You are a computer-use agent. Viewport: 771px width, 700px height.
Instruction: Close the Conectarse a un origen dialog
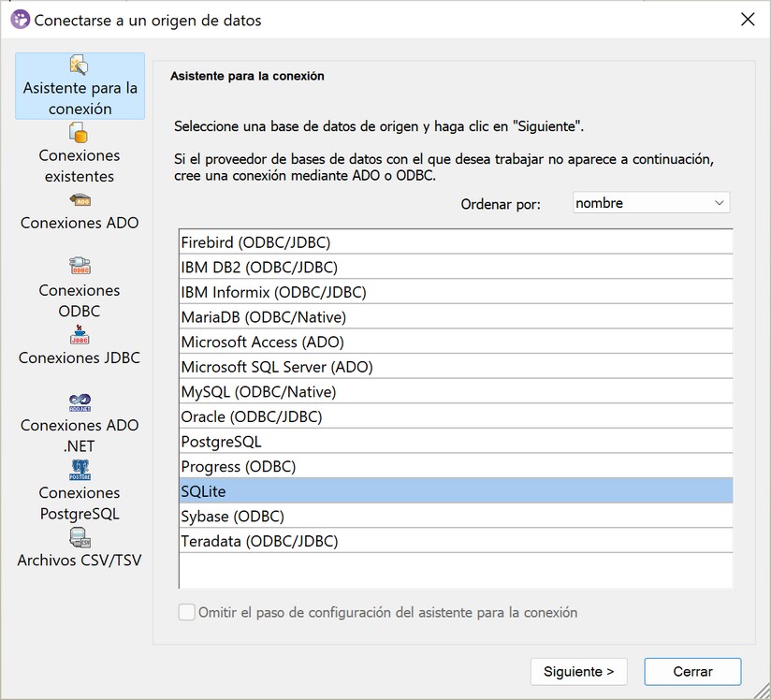747,20
